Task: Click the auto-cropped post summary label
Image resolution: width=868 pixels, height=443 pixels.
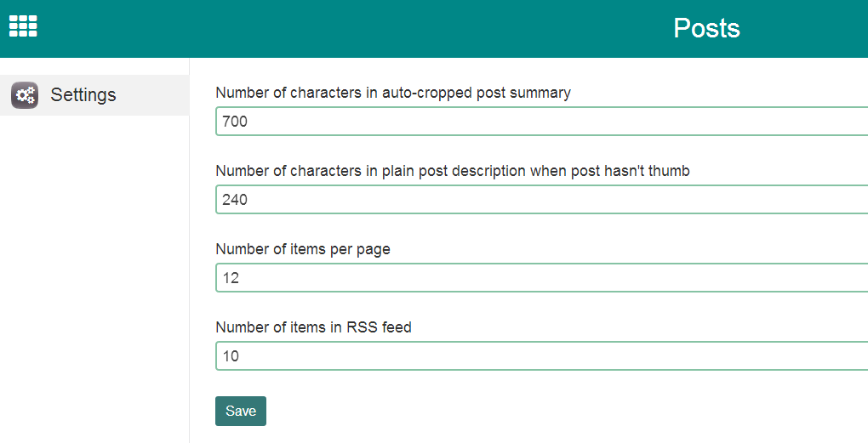Action: [x=393, y=93]
